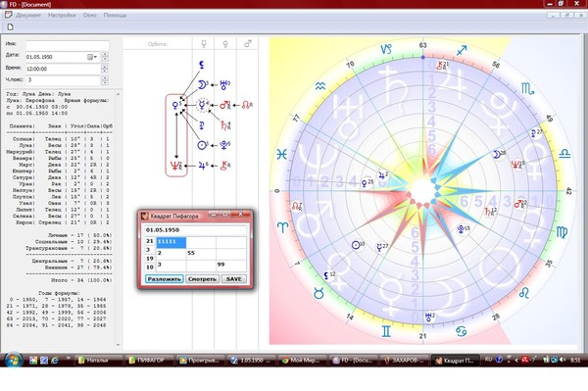Open the Windows Start menu orb
Viewport: 588px width, 391px height.
13,361
